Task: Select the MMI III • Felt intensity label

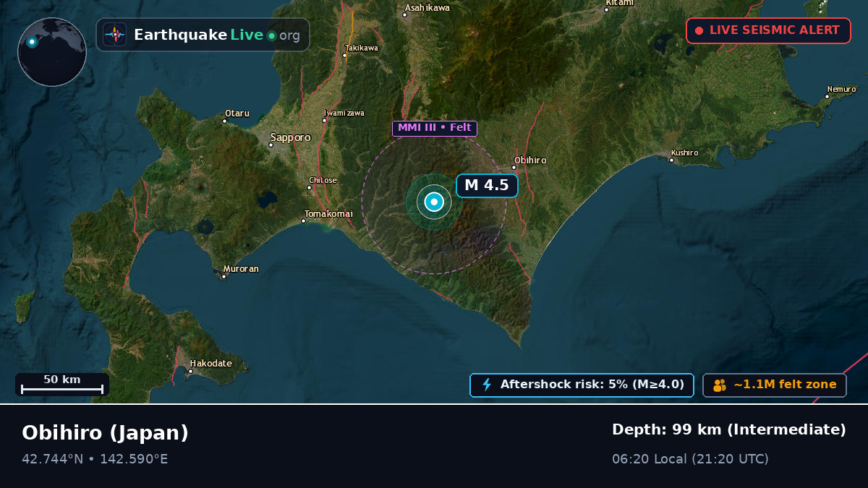Action: point(435,128)
